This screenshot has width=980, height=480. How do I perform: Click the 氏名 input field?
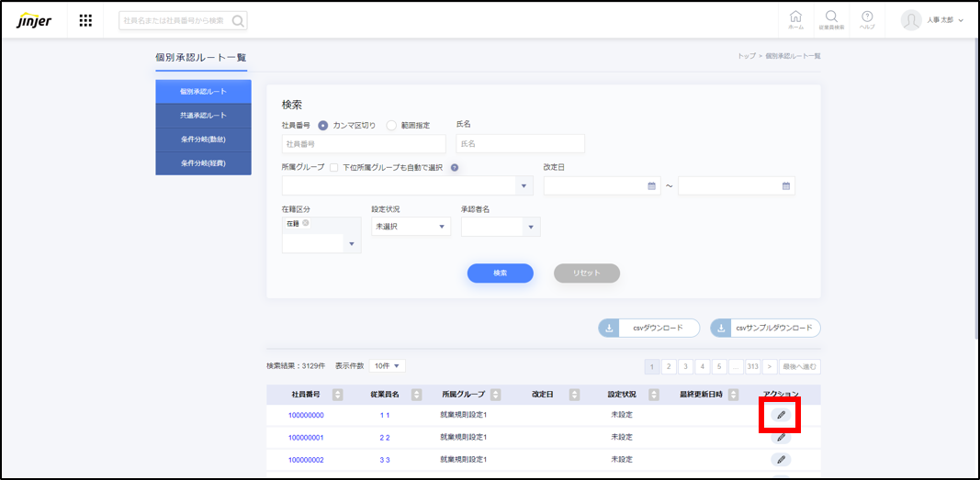pyautogui.click(x=520, y=144)
